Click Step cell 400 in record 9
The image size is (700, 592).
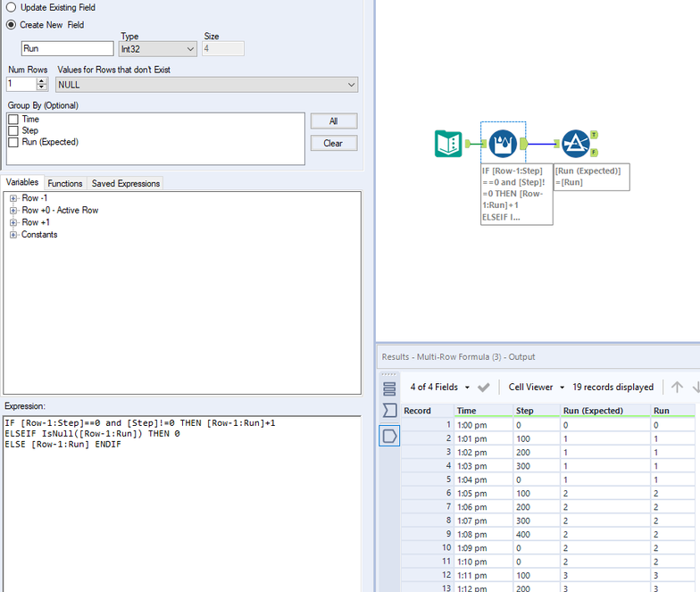click(x=537, y=534)
